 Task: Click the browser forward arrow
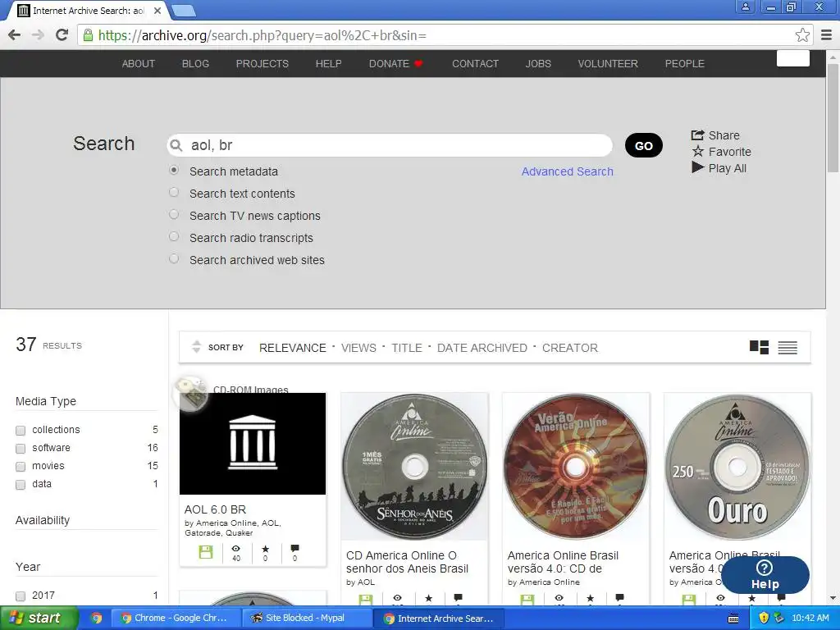click(38, 35)
